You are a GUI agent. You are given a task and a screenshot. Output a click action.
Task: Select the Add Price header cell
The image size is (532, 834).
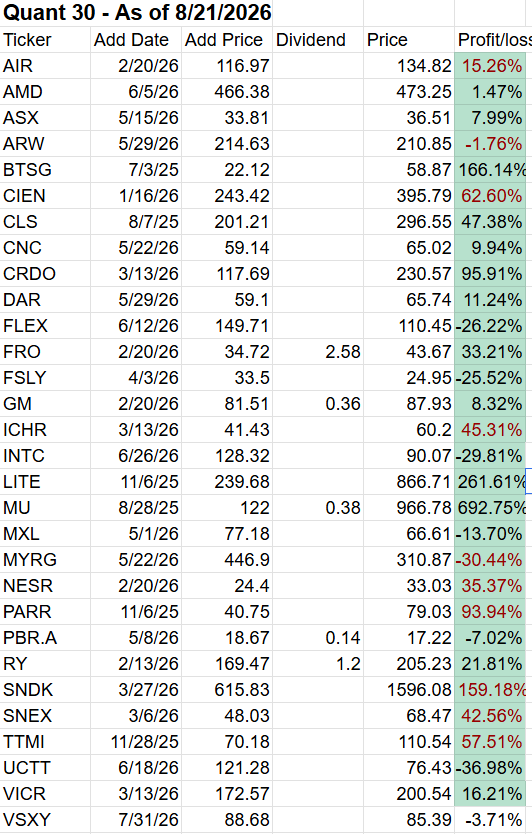pyautogui.click(x=227, y=39)
